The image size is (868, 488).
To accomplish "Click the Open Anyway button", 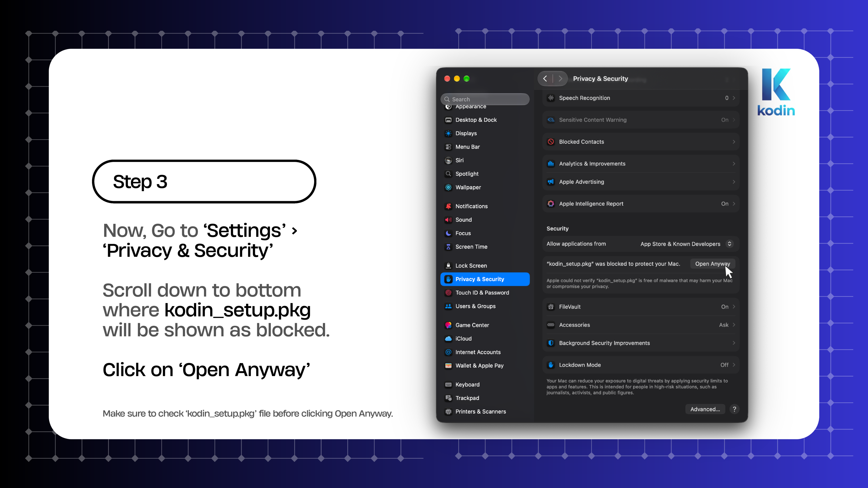I will point(712,264).
